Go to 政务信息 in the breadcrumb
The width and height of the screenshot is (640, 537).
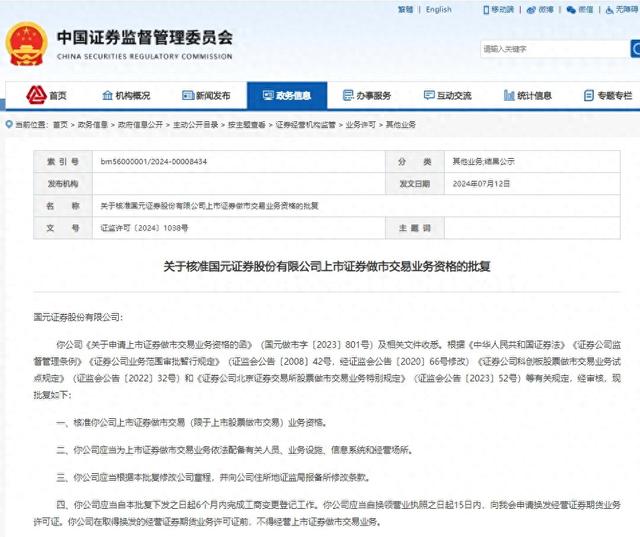click(92, 124)
